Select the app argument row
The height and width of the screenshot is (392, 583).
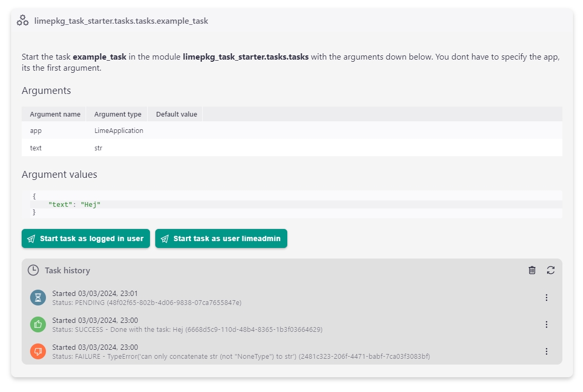click(x=291, y=130)
